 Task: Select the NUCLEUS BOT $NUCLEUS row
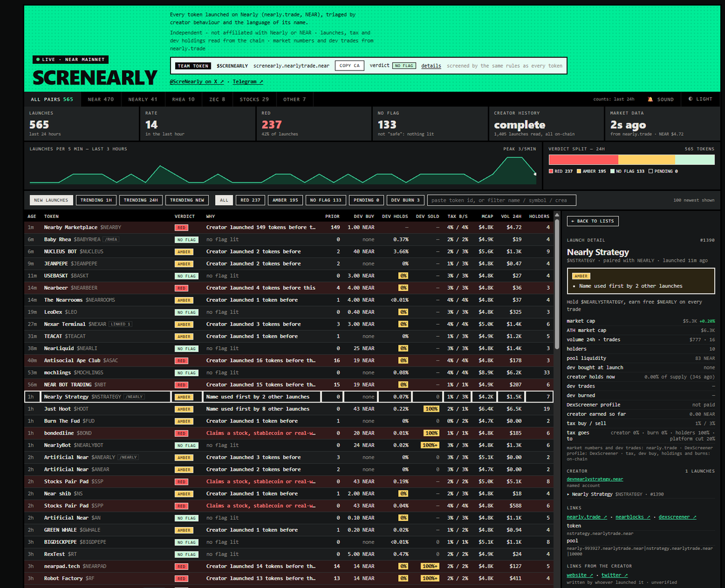289,251
